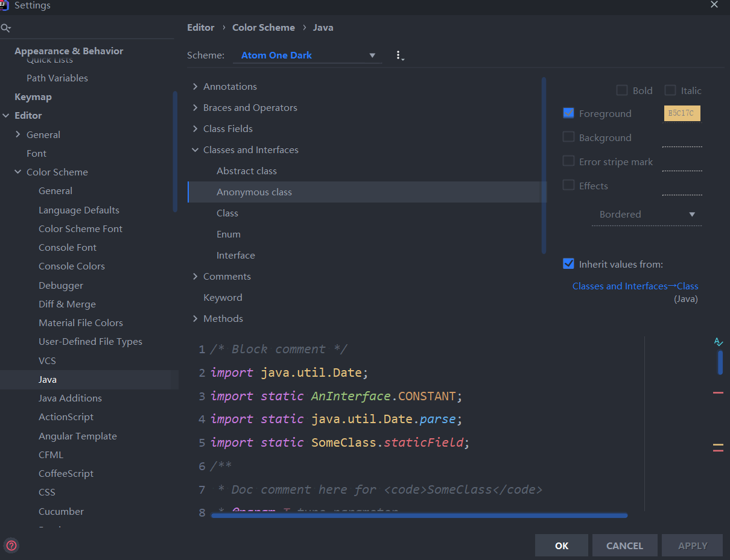The height and width of the screenshot is (560, 730).
Task: Uncheck Inherit values from checkbox
Action: pos(568,263)
